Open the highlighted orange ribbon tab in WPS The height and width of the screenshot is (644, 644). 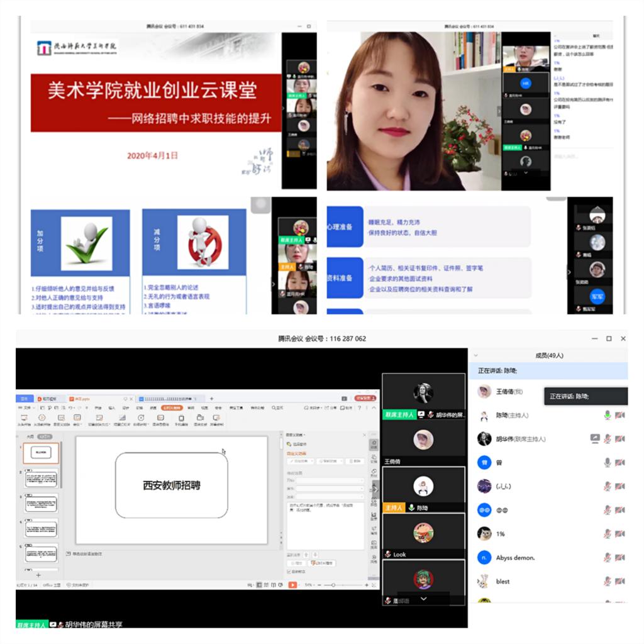171,408
